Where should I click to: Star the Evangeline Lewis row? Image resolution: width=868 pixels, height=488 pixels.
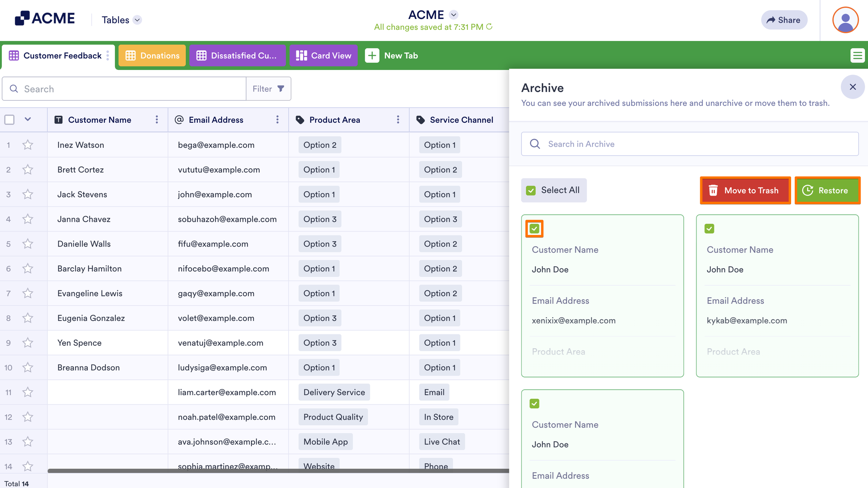tap(27, 293)
